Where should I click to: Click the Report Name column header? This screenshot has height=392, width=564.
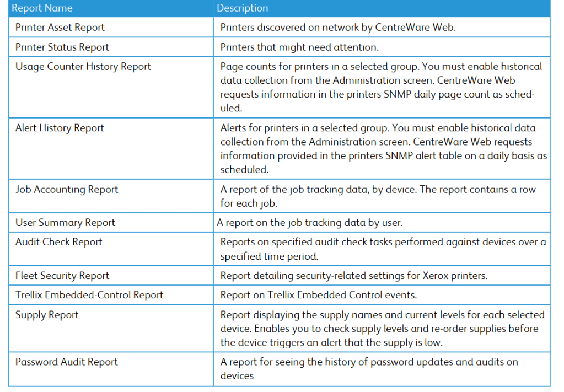[42, 8]
